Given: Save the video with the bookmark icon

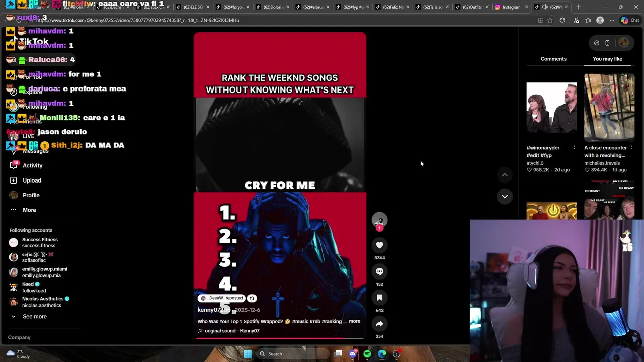Looking at the screenshot, I should pyautogui.click(x=379, y=298).
